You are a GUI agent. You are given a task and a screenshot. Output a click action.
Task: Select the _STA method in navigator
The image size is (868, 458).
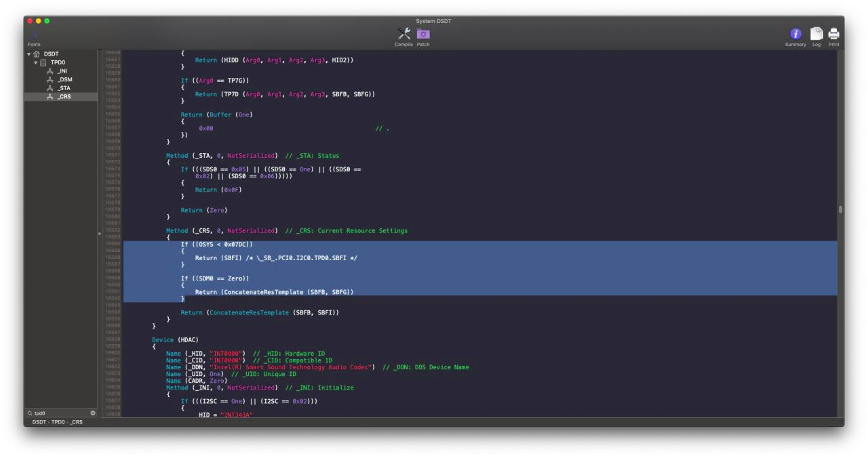62,88
